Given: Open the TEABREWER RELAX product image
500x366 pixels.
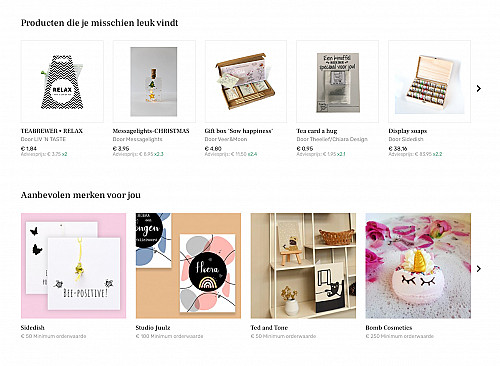Looking at the screenshot, I should coord(62,81).
